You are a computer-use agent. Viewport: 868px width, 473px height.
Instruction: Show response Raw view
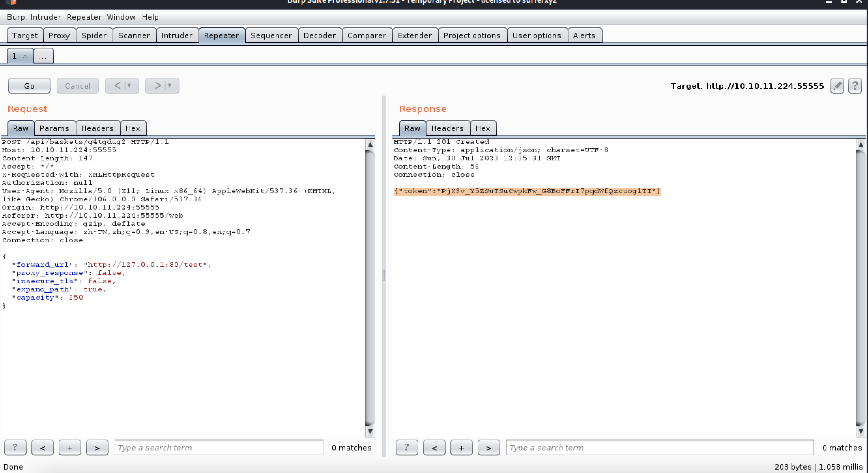[x=413, y=128]
